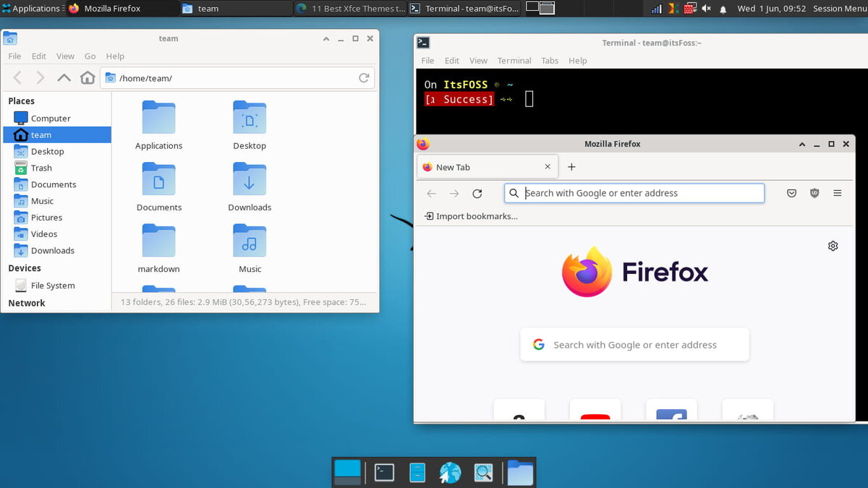Click Import bookmarks link
The width and height of the screenshot is (868, 488).
pyautogui.click(x=471, y=216)
